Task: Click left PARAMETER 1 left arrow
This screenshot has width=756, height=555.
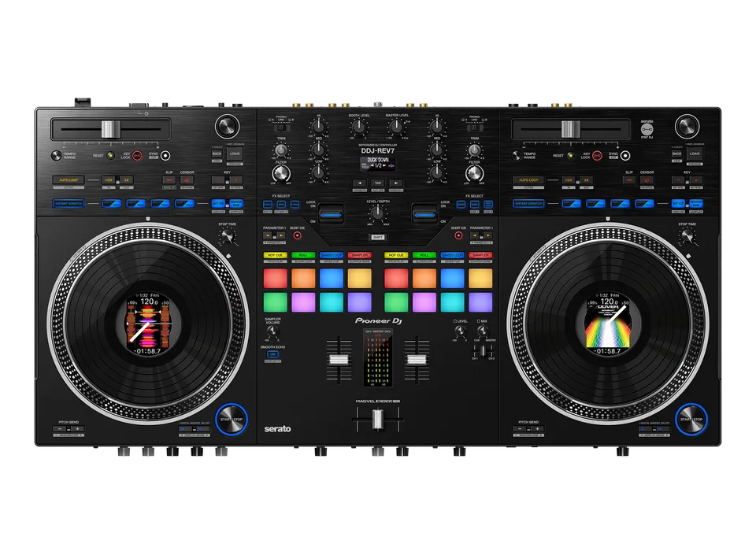Action: point(268,235)
